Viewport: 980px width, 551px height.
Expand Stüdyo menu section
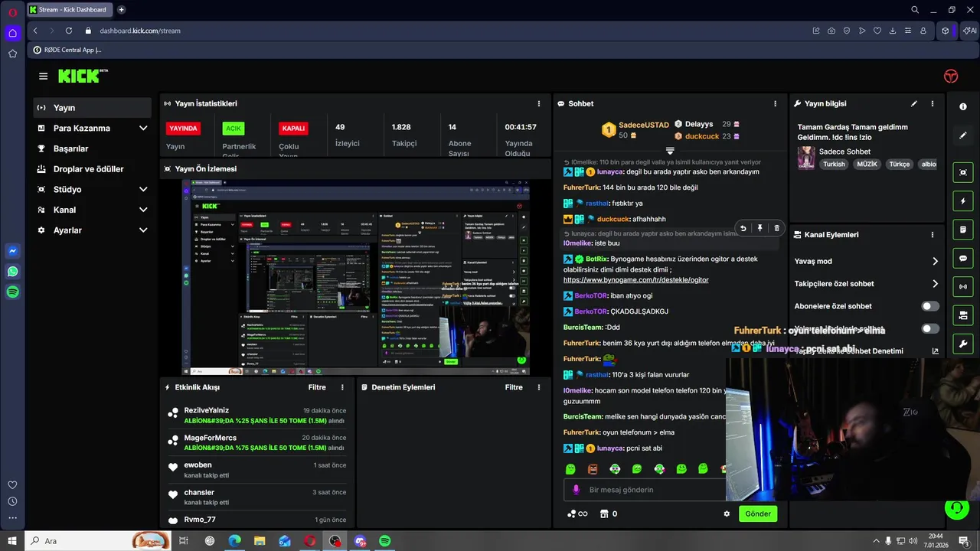coord(143,189)
